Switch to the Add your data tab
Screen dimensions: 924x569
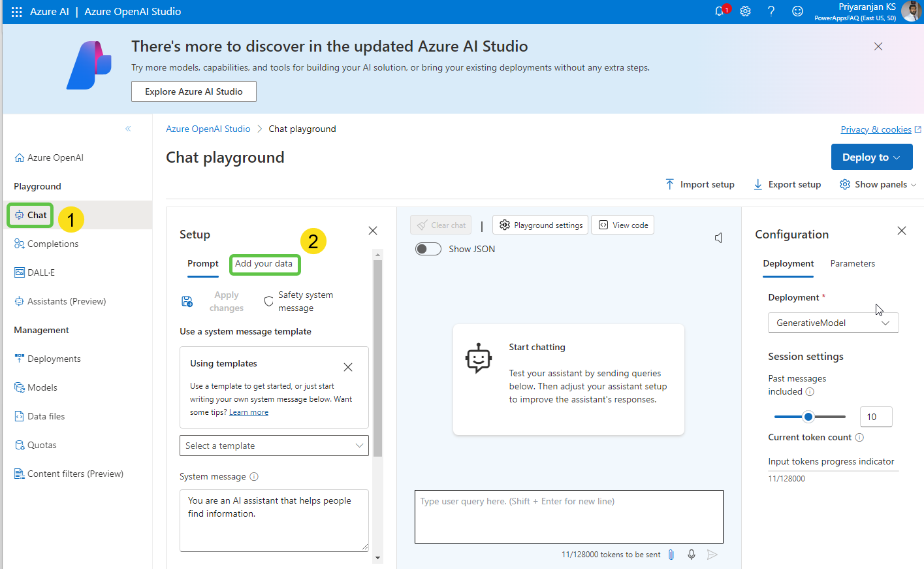(264, 264)
